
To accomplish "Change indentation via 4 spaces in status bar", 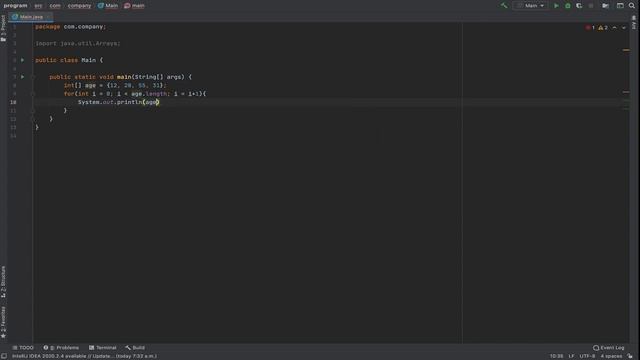I will coord(611,356).
